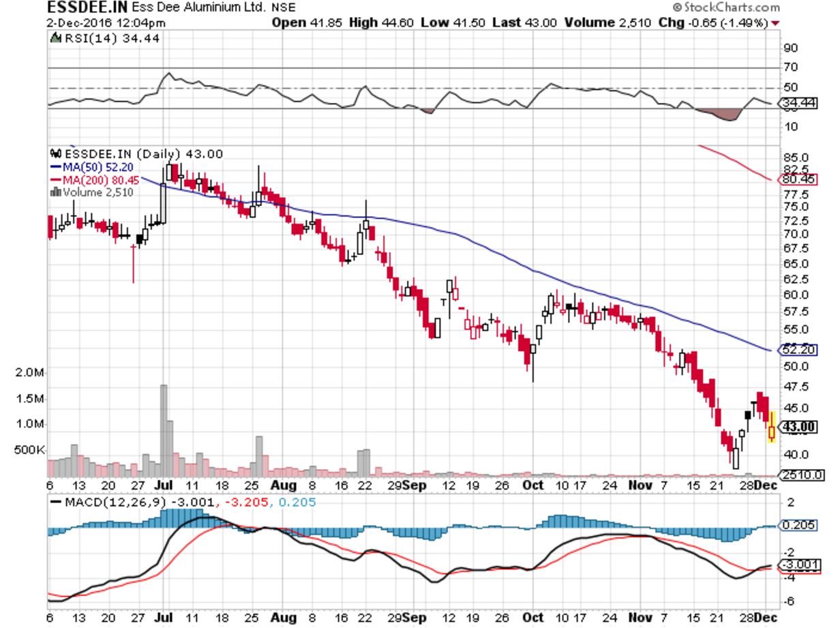
Task: Click the red down-arrow change indicator
Action: (775, 23)
